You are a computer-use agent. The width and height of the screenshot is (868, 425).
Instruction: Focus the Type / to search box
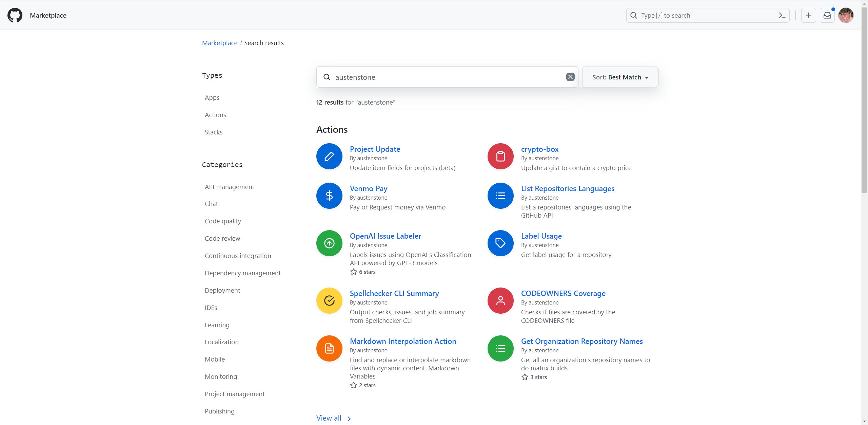click(708, 15)
